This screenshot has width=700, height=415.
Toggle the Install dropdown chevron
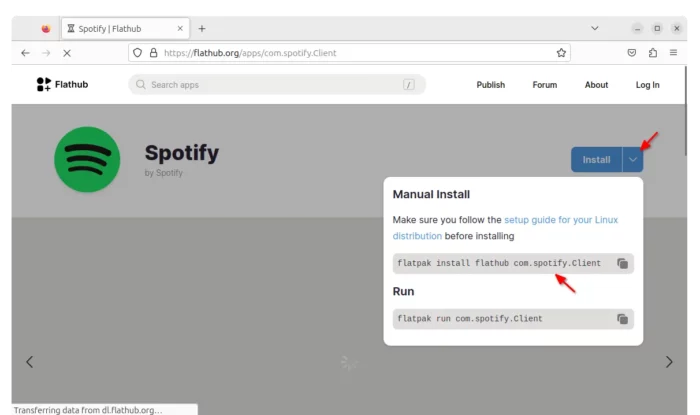point(633,160)
